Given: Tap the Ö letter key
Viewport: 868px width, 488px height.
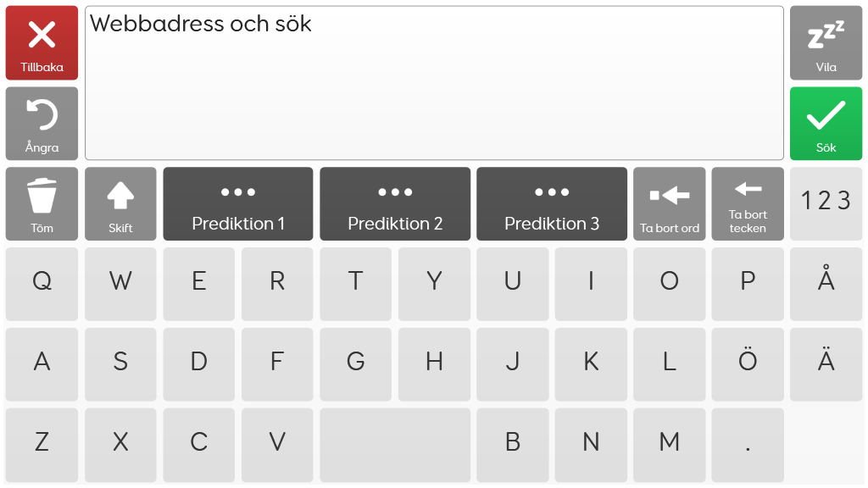Looking at the screenshot, I should click(x=748, y=364).
